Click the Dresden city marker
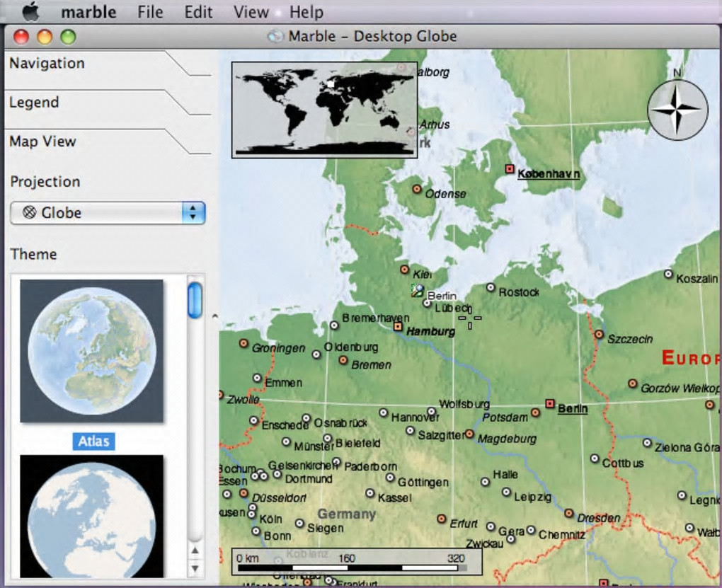 (568, 513)
